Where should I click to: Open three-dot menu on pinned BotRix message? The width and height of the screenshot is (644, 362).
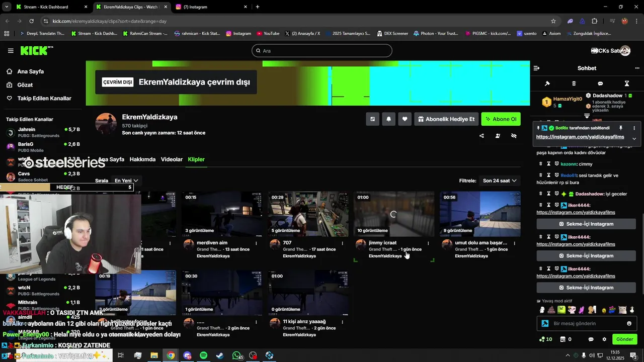click(x=634, y=128)
